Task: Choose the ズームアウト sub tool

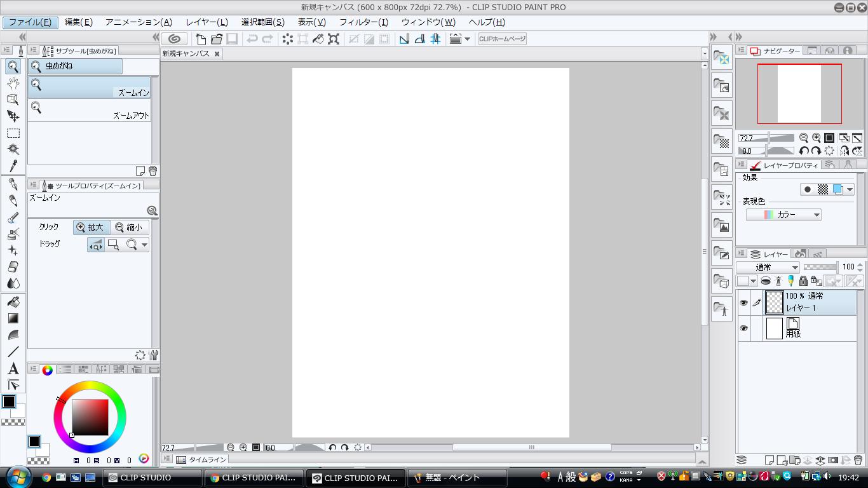Action: [x=89, y=110]
